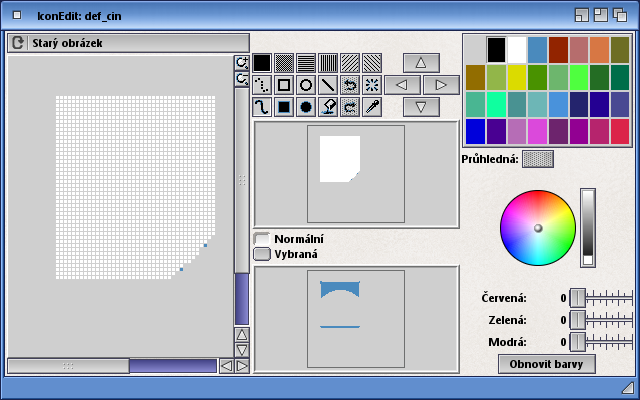Click the Červená red slider knob

(577, 298)
